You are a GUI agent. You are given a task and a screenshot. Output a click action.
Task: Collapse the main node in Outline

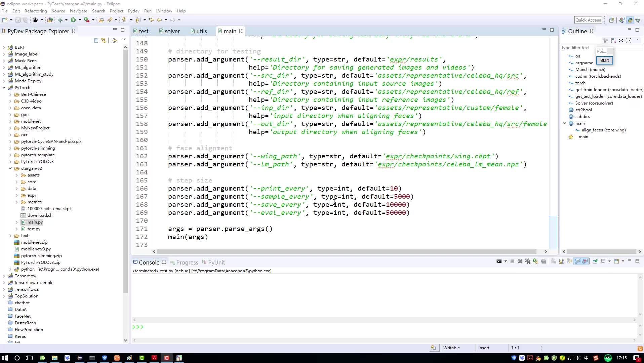coord(565,123)
